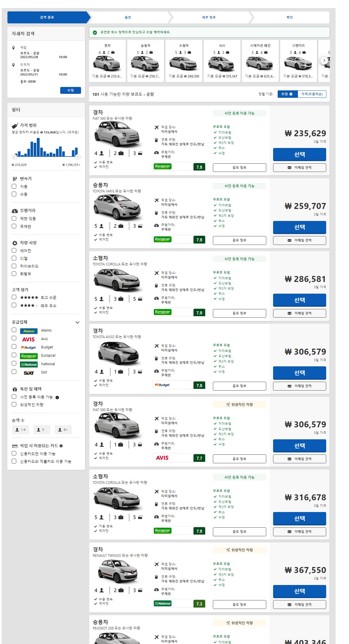Select 6+ passengers filter

63,430
